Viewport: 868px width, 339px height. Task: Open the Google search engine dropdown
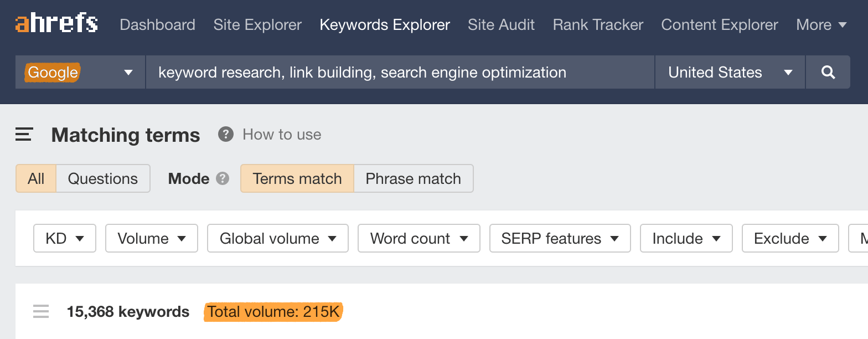point(80,72)
